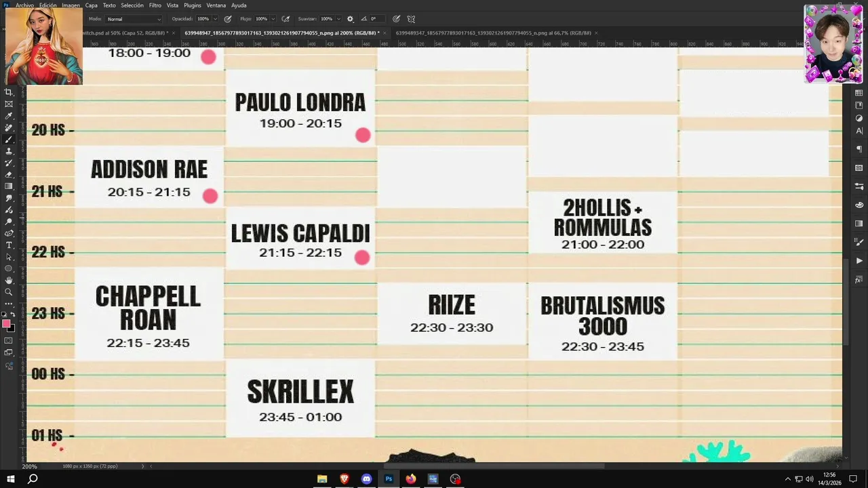Open the Actions play panel icon

[x=859, y=261]
